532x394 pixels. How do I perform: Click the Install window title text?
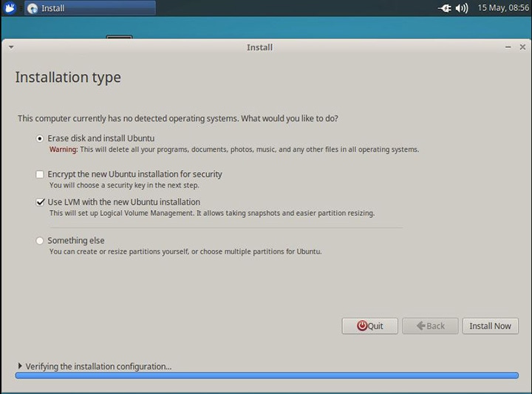259,47
